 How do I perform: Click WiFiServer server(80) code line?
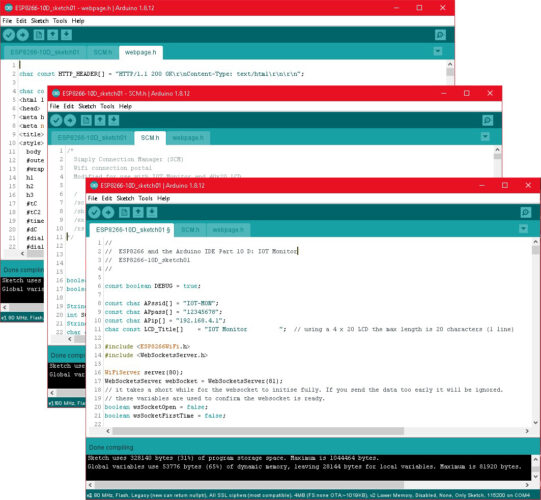coord(144,372)
